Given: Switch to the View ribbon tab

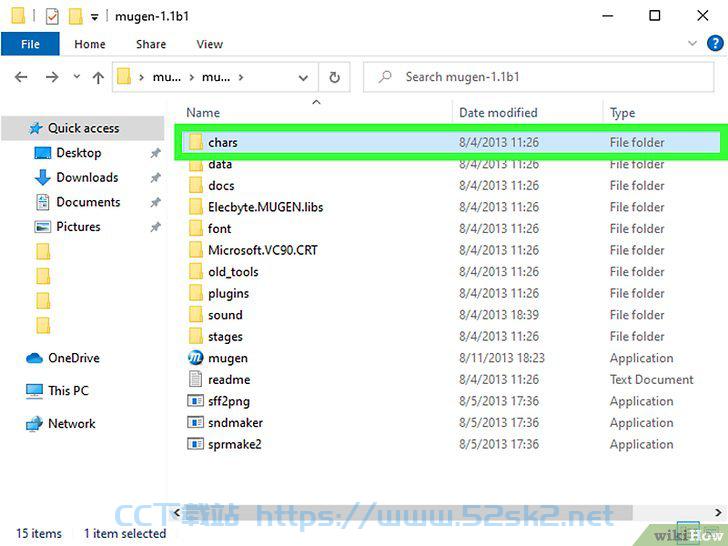Looking at the screenshot, I should [x=209, y=44].
